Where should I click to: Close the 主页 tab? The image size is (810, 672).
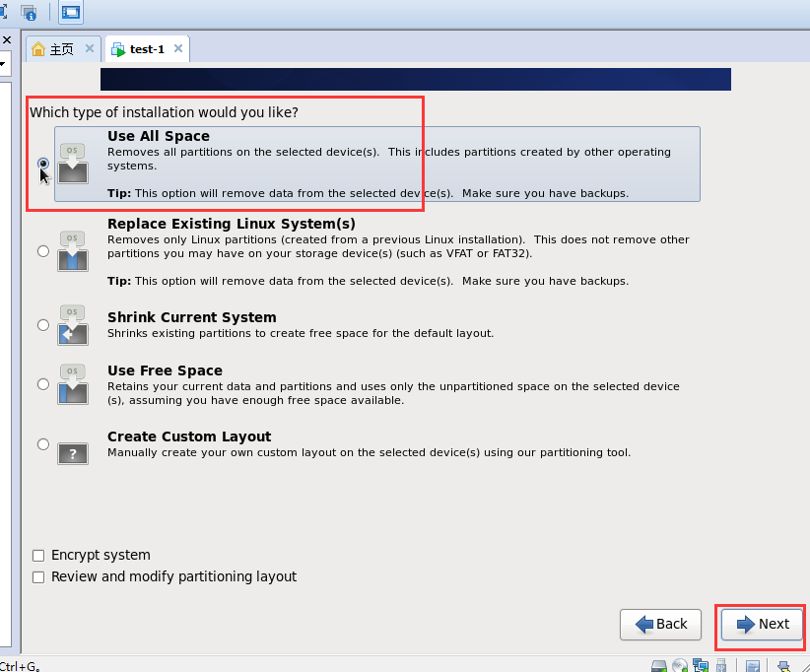(90, 48)
